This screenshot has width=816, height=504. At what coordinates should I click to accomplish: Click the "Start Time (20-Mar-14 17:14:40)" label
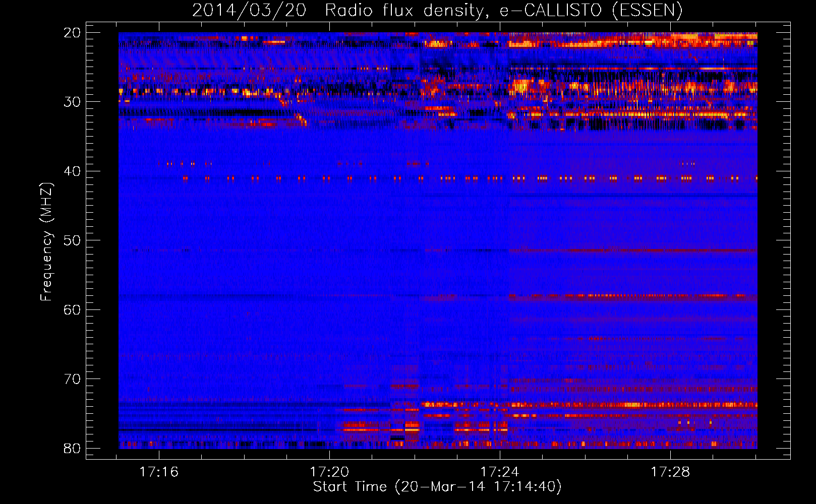(x=437, y=487)
